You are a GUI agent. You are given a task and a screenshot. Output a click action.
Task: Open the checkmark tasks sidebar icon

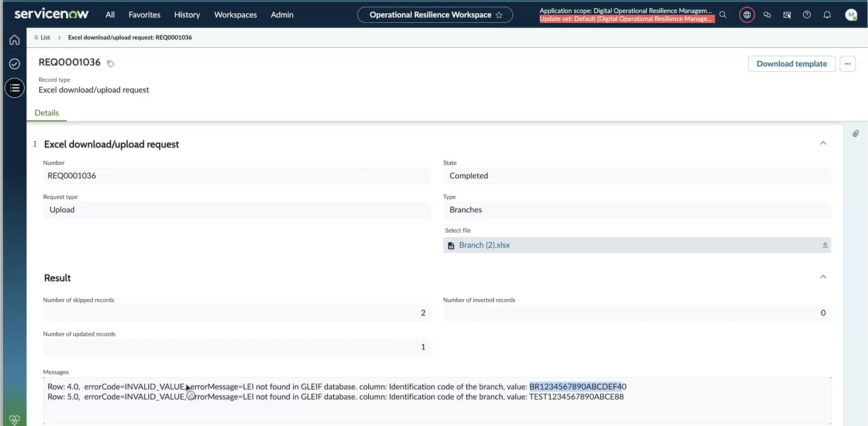click(14, 64)
